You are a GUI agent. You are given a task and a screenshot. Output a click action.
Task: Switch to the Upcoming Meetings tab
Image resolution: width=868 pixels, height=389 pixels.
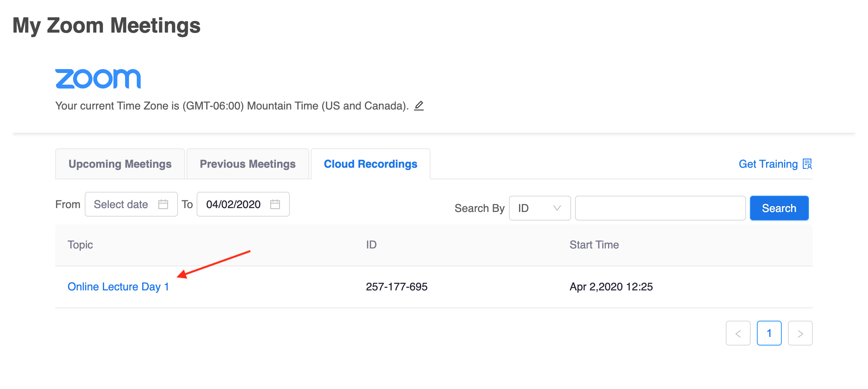tap(120, 164)
